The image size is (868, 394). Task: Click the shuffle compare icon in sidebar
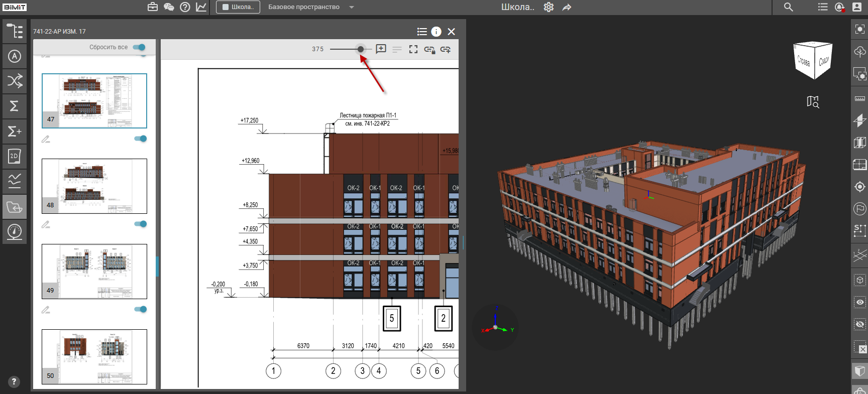click(15, 81)
